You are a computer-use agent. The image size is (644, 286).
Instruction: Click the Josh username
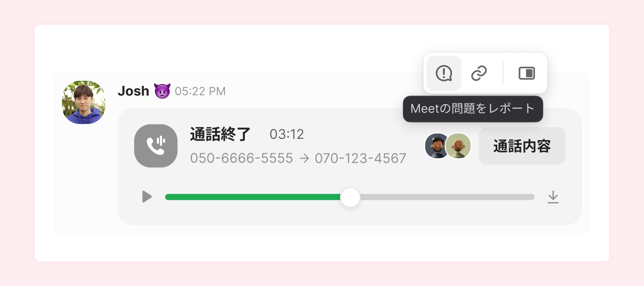pos(133,91)
